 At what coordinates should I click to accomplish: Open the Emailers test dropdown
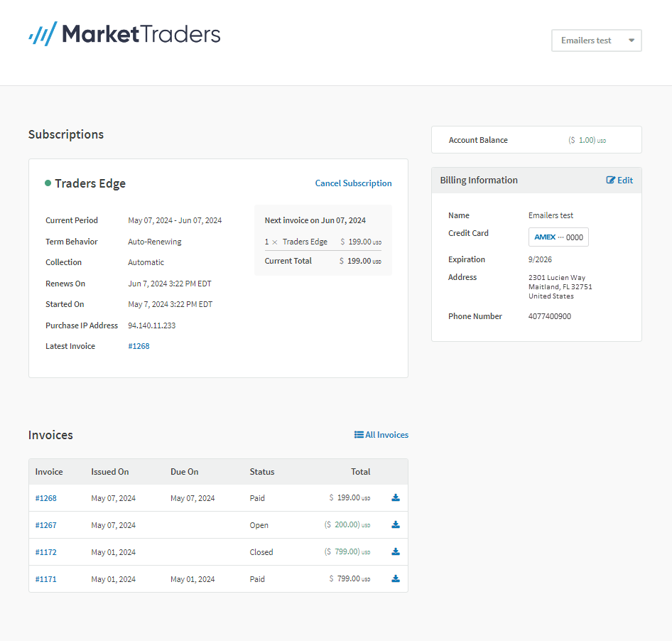tap(596, 41)
